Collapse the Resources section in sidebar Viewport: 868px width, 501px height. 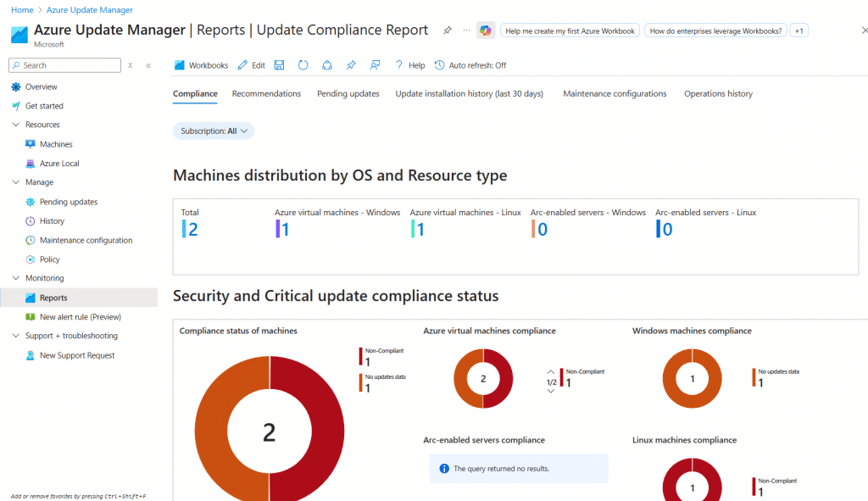coord(16,125)
